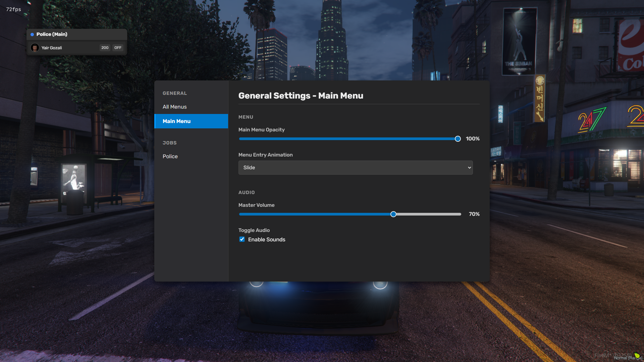Uncheck the Enable Sounds checkbox
This screenshot has width=644, height=362.
click(x=242, y=239)
